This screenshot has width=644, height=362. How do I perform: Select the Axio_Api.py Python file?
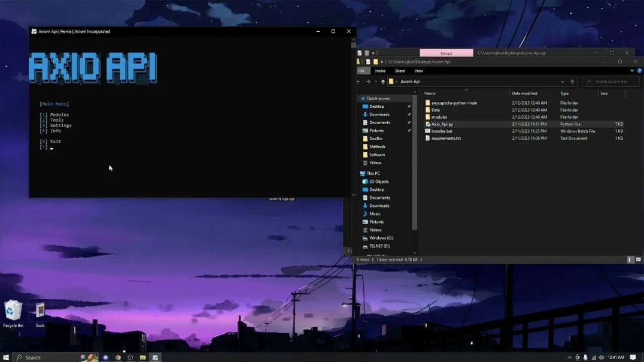442,124
